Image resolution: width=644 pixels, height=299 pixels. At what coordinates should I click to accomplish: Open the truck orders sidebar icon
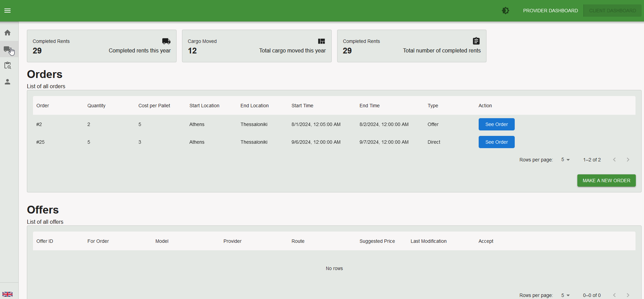7,49
